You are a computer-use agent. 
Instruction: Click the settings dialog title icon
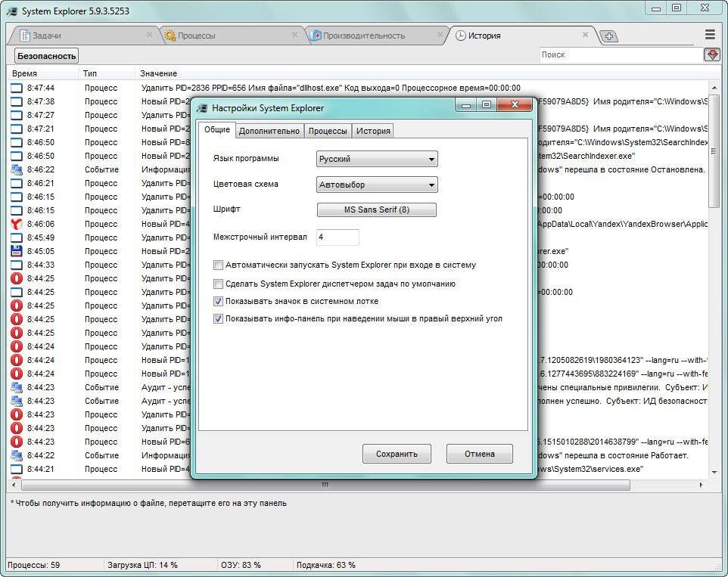pos(201,108)
